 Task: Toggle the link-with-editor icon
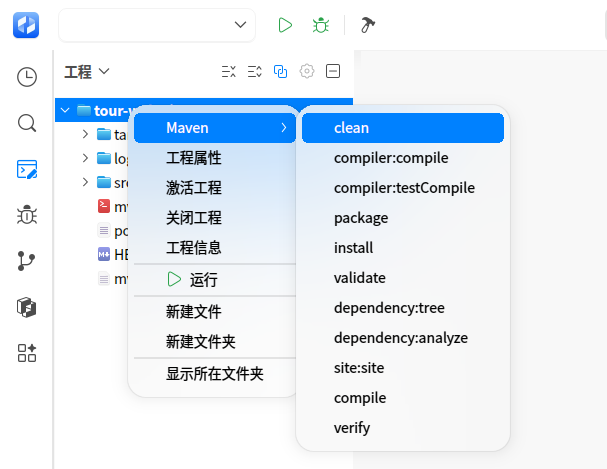point(280,71)
